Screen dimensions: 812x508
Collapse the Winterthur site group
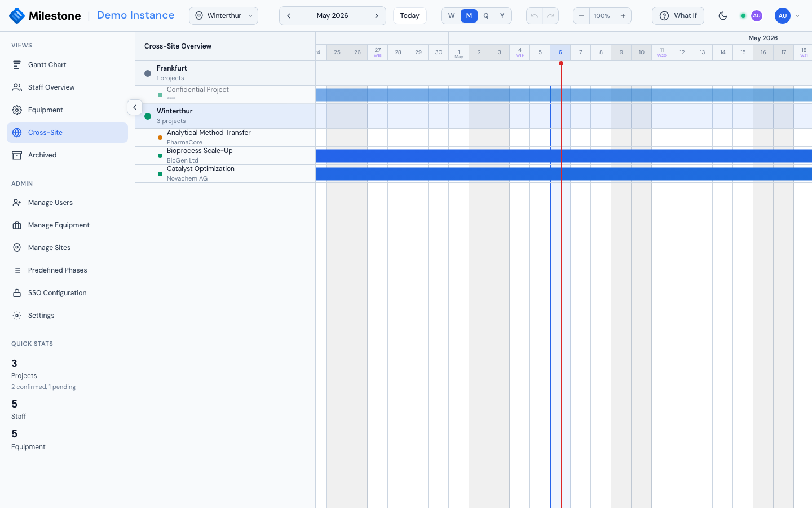(x=225, y=116)
